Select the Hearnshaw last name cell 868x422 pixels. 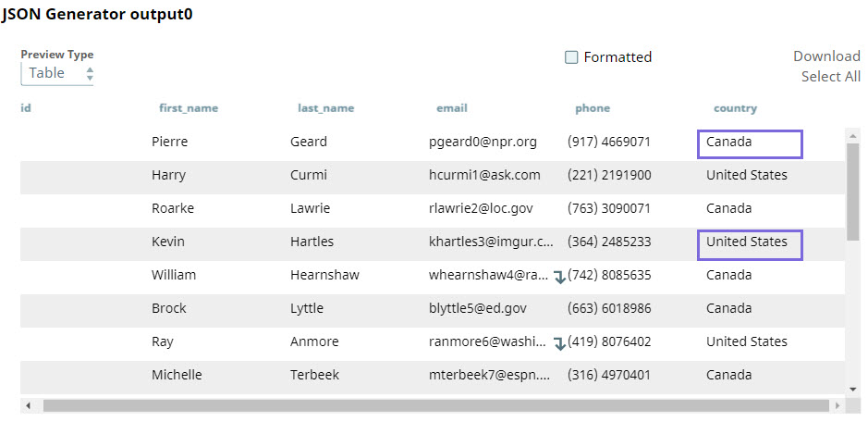click(324, 275)
